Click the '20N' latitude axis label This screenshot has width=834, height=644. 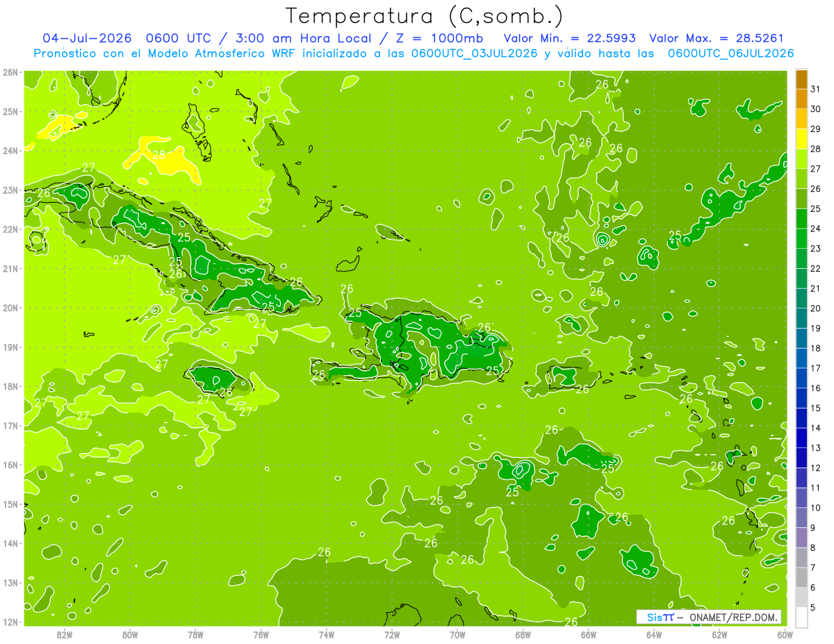pyautogui.click(x=10, y=308)
